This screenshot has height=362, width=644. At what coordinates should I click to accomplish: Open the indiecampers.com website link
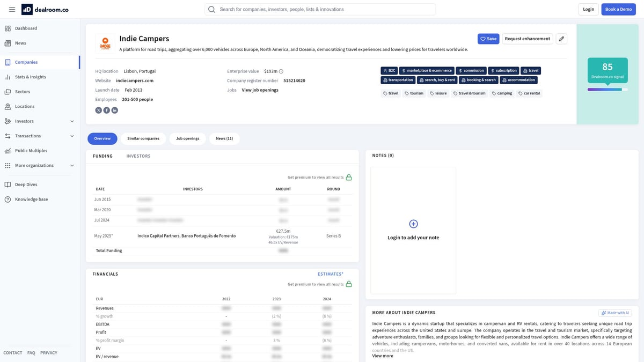[135, 80]
